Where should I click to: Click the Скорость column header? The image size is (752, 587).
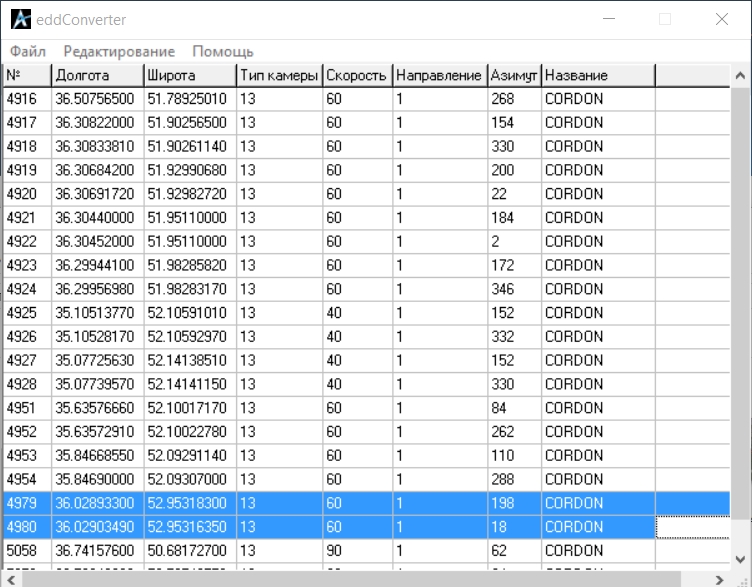(x=356, y=76)
